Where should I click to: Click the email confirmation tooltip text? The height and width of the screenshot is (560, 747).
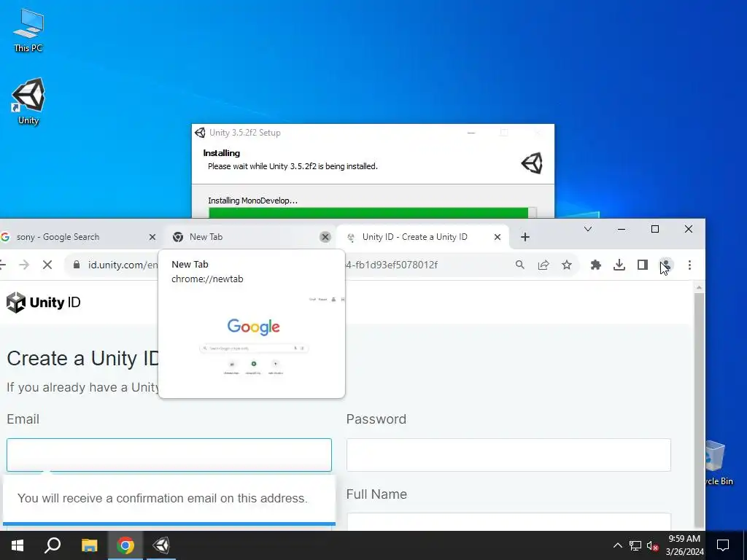coord(163,498)
